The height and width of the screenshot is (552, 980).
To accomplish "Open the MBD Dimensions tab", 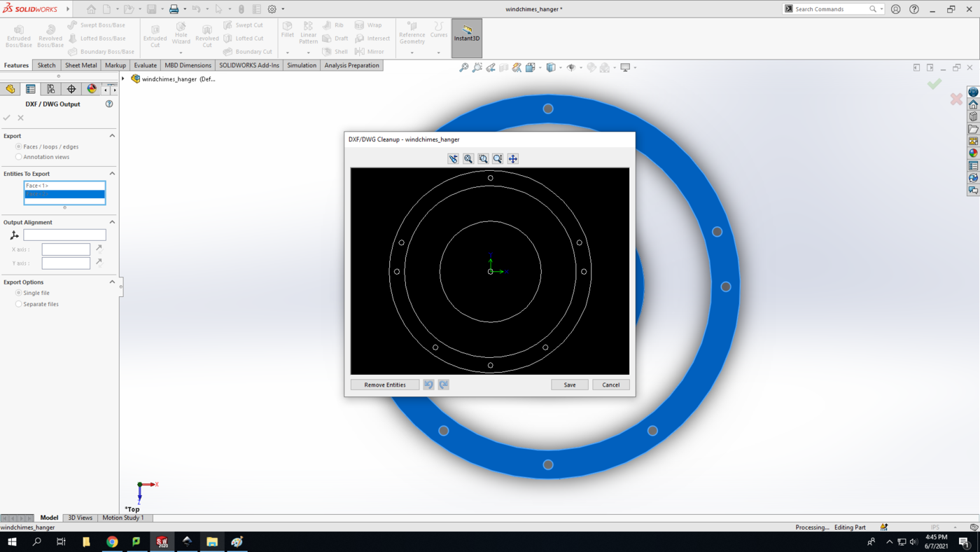I will tap(188, 65).
